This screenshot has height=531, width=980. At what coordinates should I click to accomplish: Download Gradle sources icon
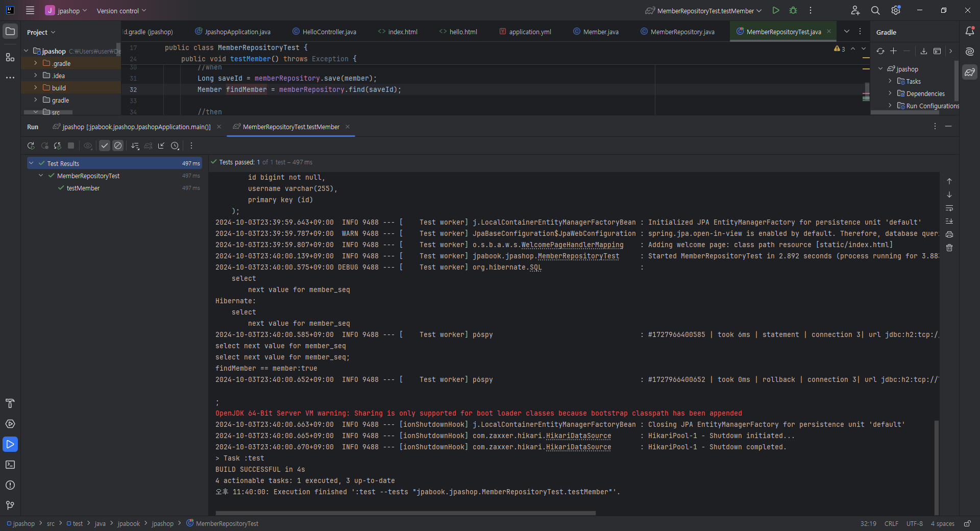coord(924,51)
